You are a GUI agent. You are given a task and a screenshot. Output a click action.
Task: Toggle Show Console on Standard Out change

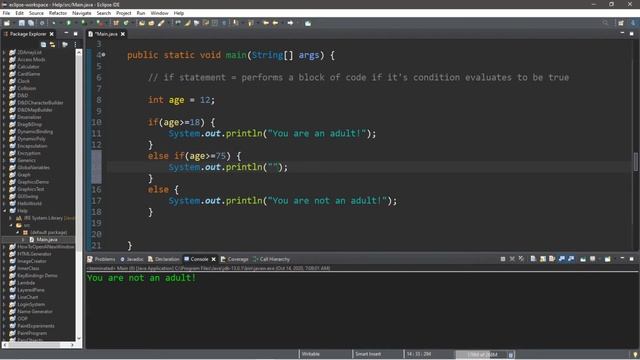tap(562, 259)
